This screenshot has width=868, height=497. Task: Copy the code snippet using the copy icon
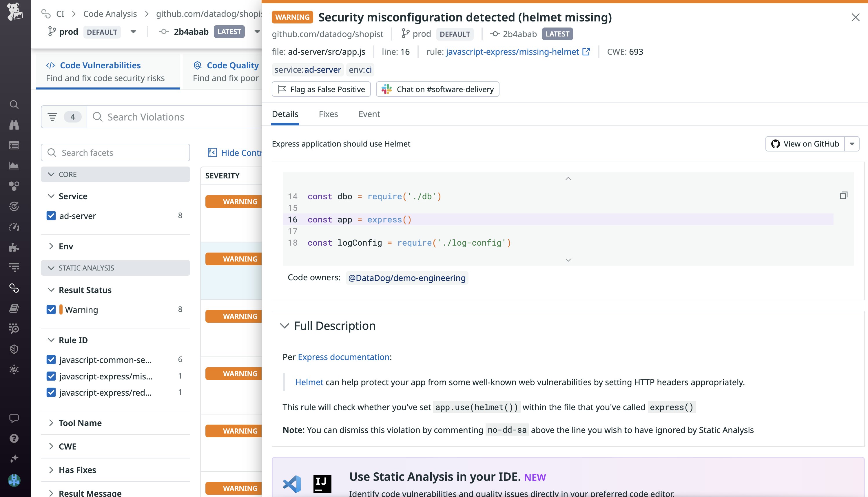844,195
